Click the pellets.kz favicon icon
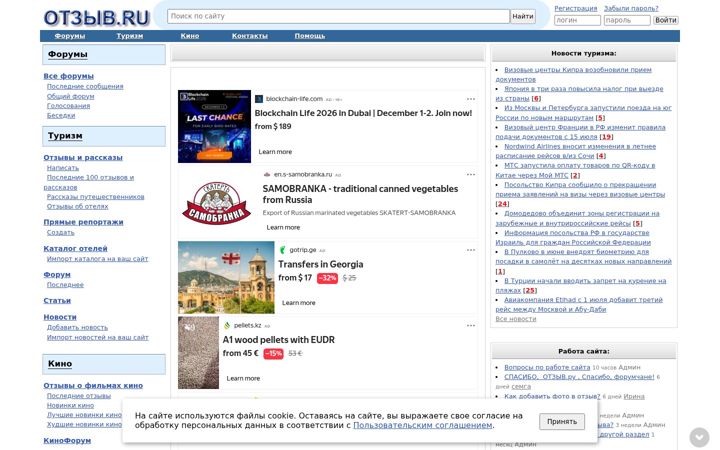Viewport: 720px width, 450px height. click(227, 326)
